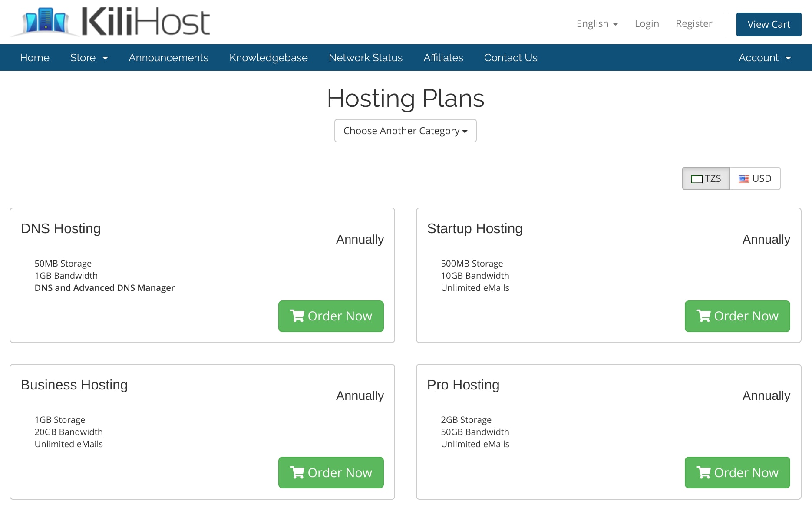Check Network Status page
This screenshot has width=812, height=511.
366,58
